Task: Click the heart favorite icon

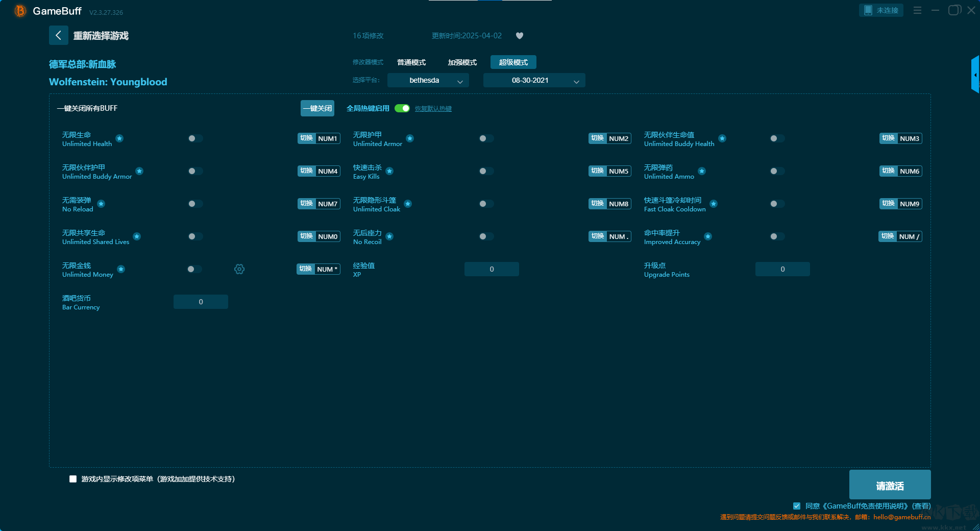Action: point(520,36)
